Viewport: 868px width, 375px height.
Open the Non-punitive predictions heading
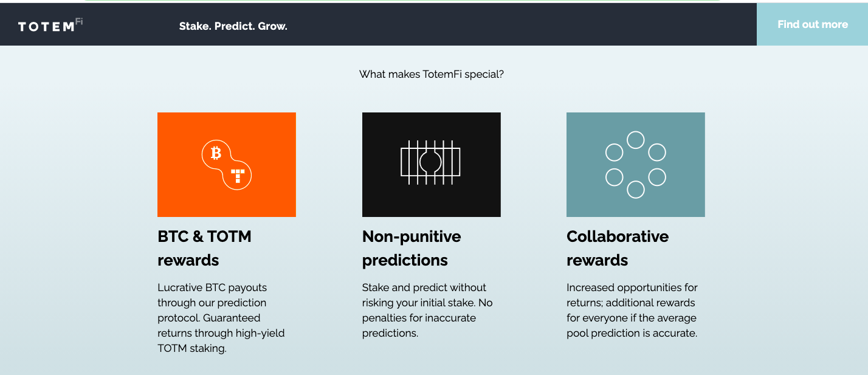point(412,248)
